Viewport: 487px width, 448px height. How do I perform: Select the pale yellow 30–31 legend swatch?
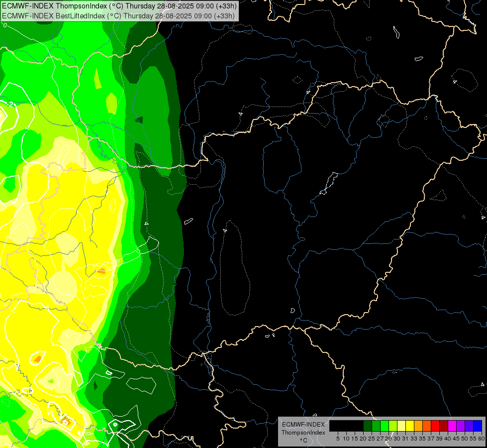(401, 426)
